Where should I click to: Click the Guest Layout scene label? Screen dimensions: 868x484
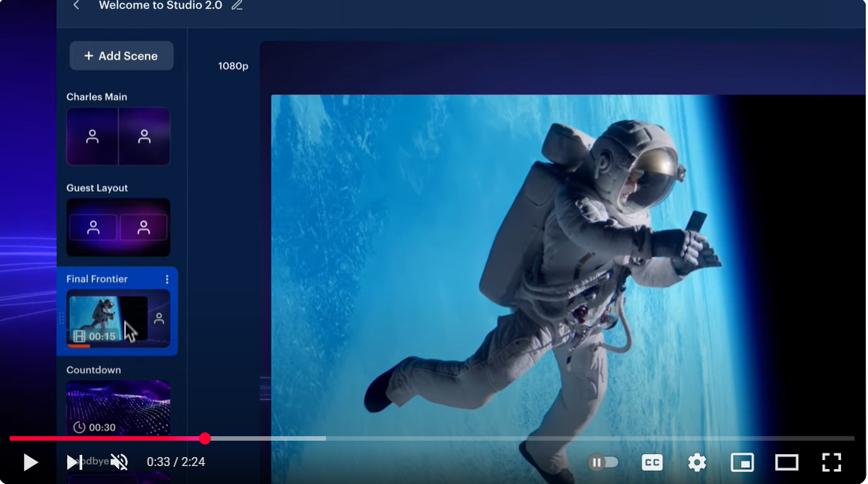point(97,188)
